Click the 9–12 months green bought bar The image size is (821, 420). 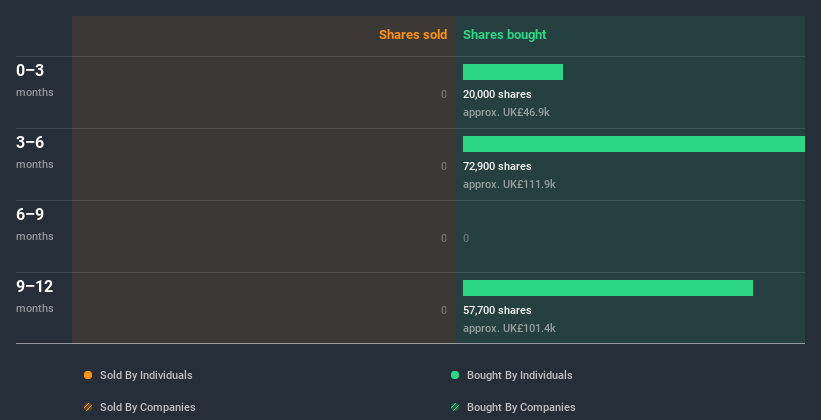click(608, 288)
